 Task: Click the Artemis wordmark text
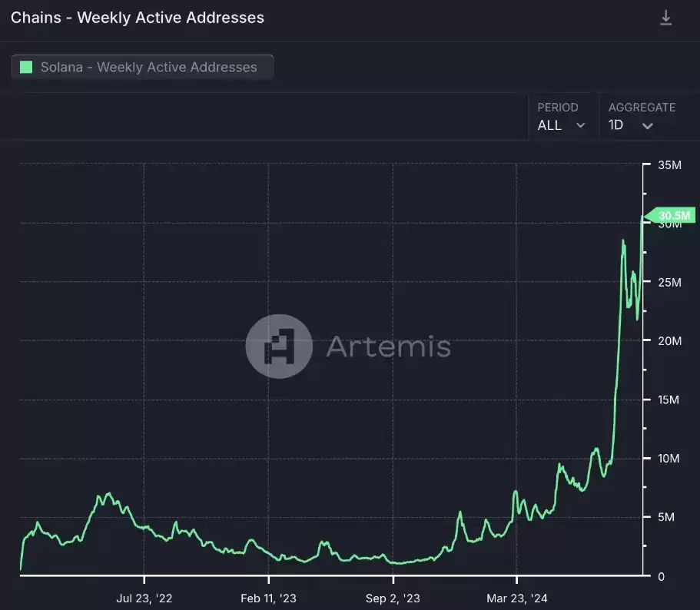388,346
